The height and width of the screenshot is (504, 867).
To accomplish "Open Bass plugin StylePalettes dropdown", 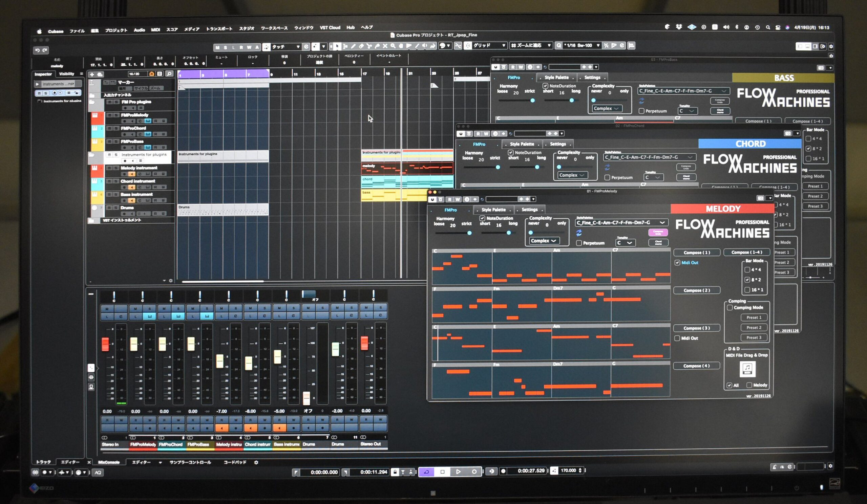I will click(x=683, y=91).
